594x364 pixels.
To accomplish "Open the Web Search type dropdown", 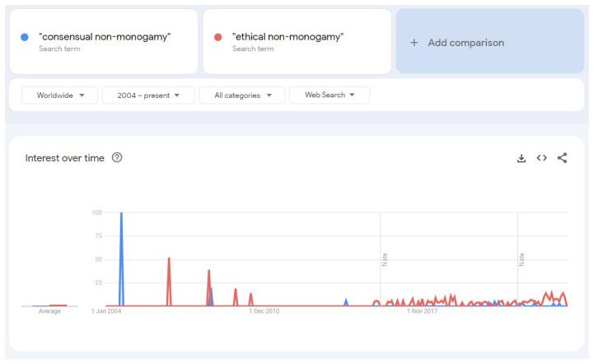I will [x=330, y=95].
